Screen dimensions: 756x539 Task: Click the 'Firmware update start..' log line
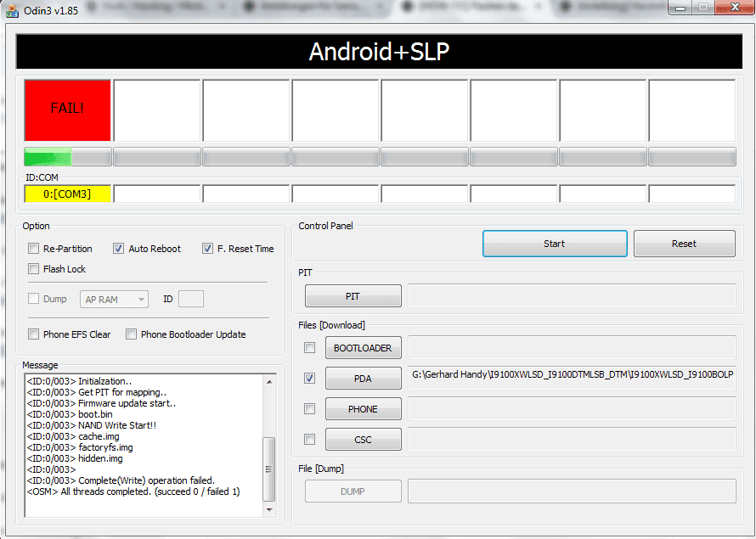102,403
